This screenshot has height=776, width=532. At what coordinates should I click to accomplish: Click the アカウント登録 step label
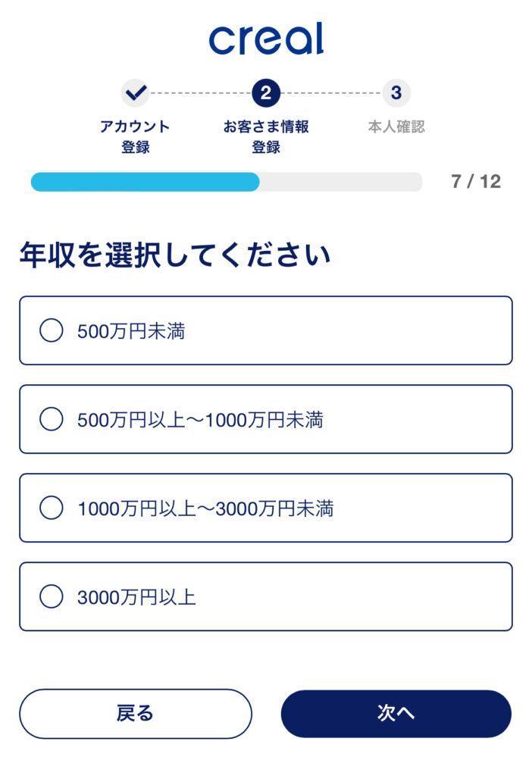[136, 134]
